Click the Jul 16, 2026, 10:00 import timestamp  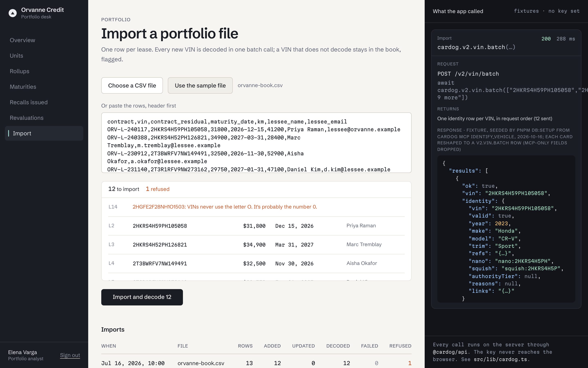click(133, 363)
